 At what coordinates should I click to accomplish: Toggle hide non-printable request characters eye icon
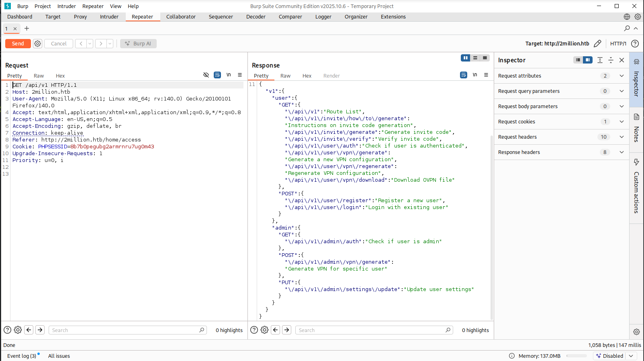click(x=206, y=75)
